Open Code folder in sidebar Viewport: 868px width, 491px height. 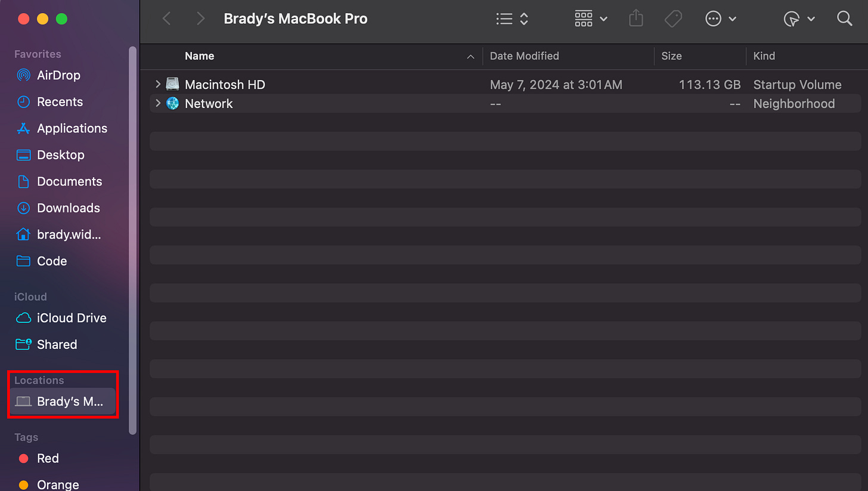(51, 261)
